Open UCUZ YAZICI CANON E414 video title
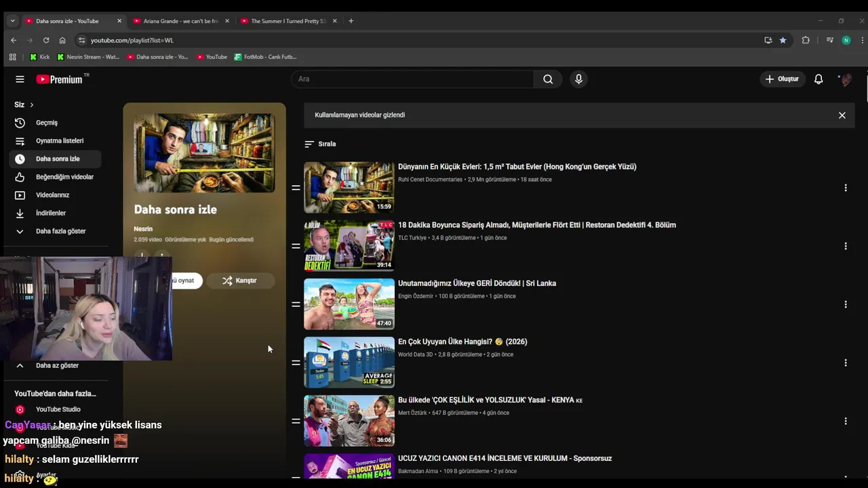This screenshot has height=488, width=868. 505,458
